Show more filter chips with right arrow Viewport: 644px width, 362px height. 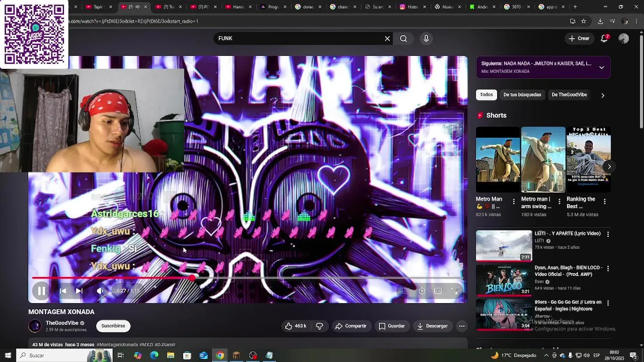pyautogui.click(x=603, y=95)
